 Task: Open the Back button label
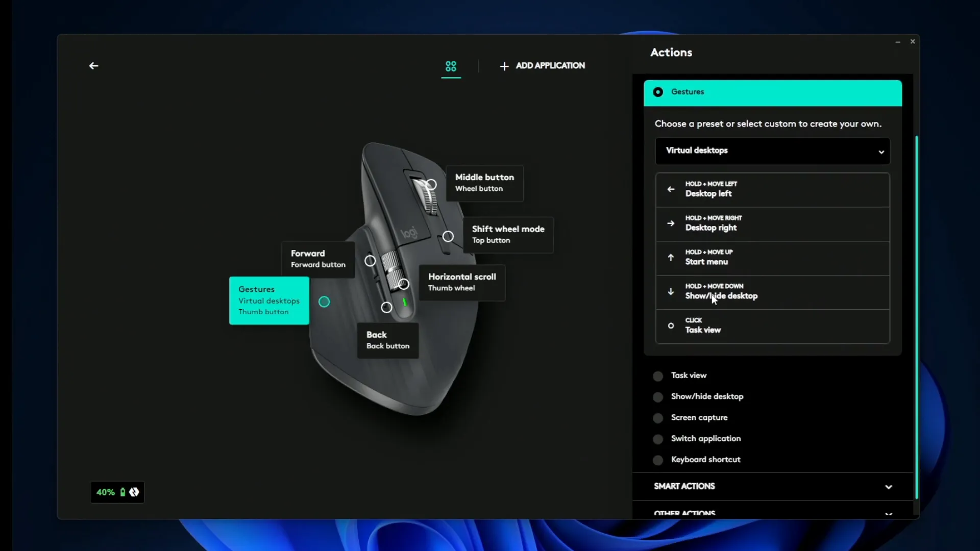388,340
